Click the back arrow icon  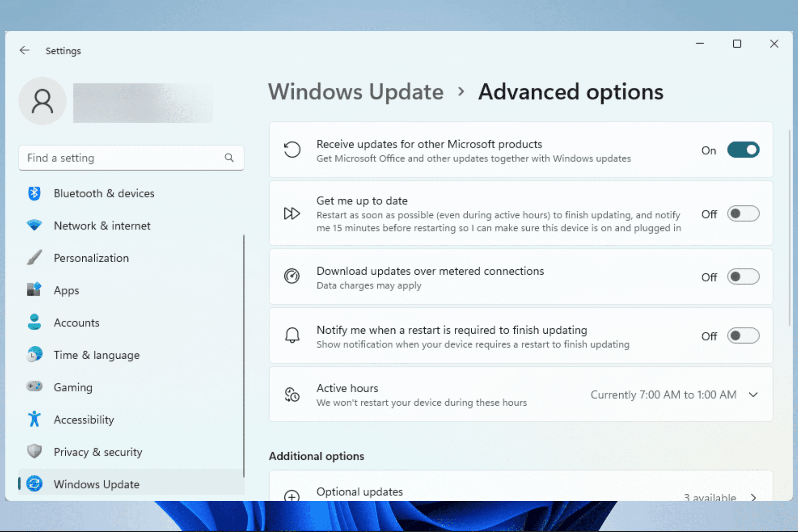(x=25, y=51)
